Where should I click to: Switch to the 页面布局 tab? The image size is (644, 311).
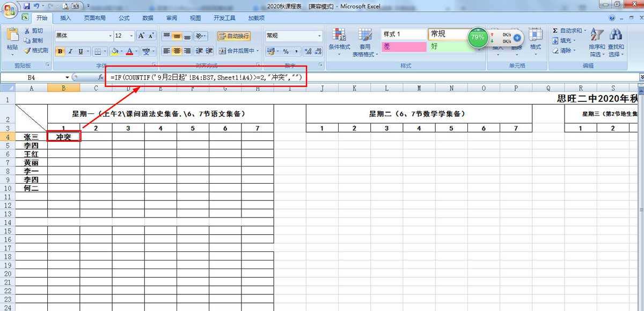click(94, 18)
